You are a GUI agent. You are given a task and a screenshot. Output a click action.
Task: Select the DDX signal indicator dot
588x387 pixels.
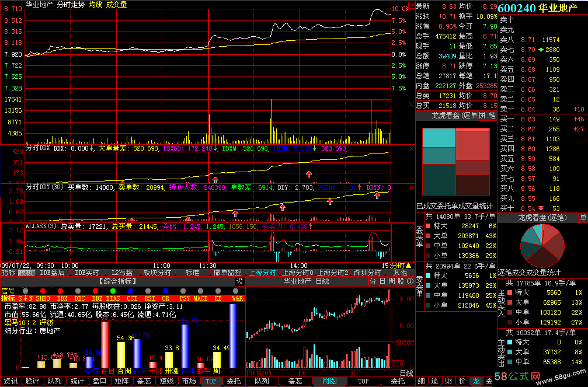[x=60, y=291]
